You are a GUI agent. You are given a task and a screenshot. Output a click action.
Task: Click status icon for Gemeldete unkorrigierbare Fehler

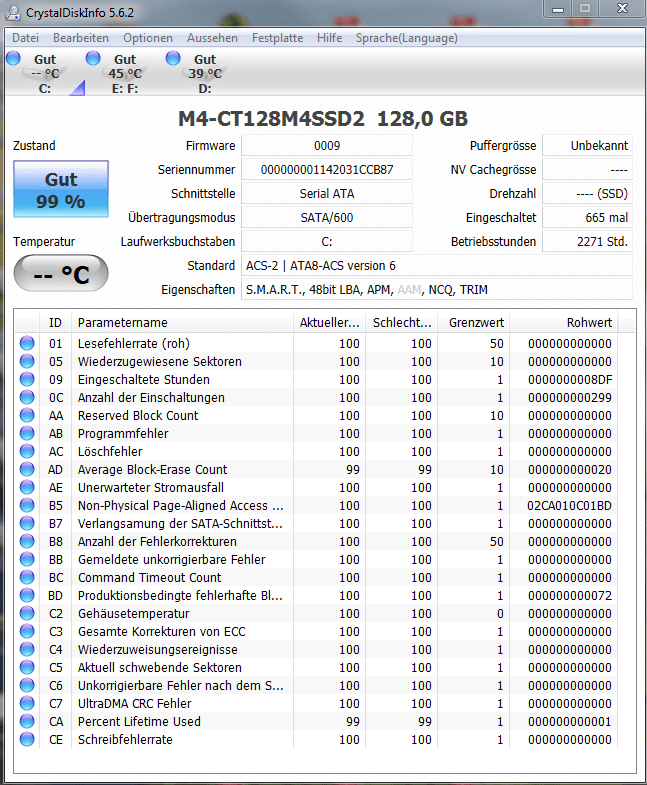pyautogui.click(x=27, y=560)
